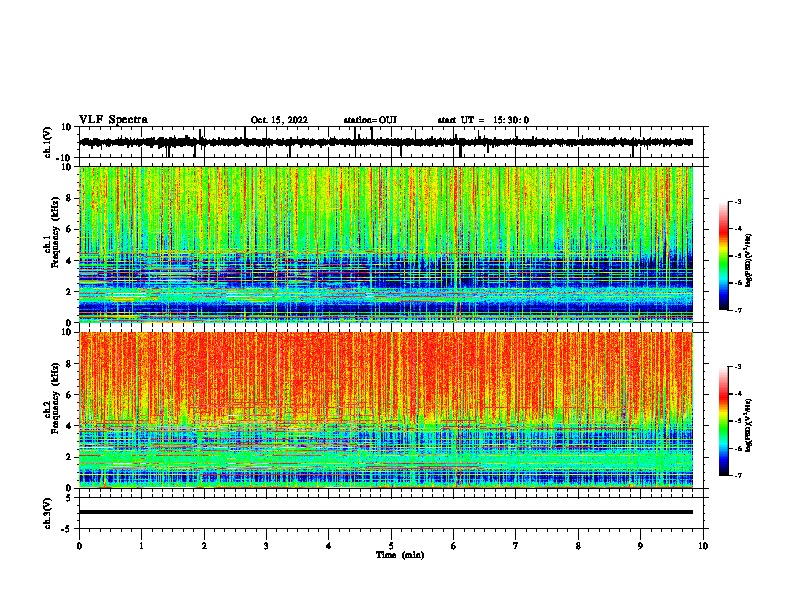Viewport: 792px width, 612px height.
Task: Click the time axis tick label "7"
Action: click(x=516, y=546)
